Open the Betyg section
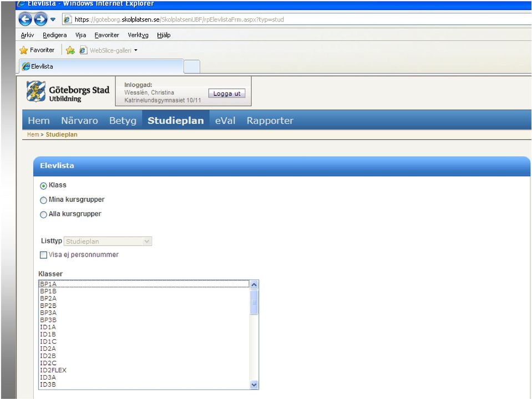The image size is (532, 399). (123, 121)
